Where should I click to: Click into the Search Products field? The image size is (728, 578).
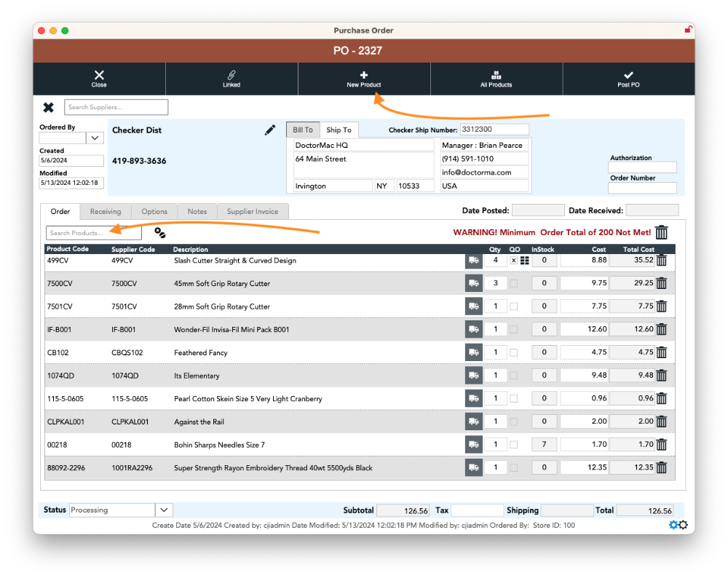point(93,233)
